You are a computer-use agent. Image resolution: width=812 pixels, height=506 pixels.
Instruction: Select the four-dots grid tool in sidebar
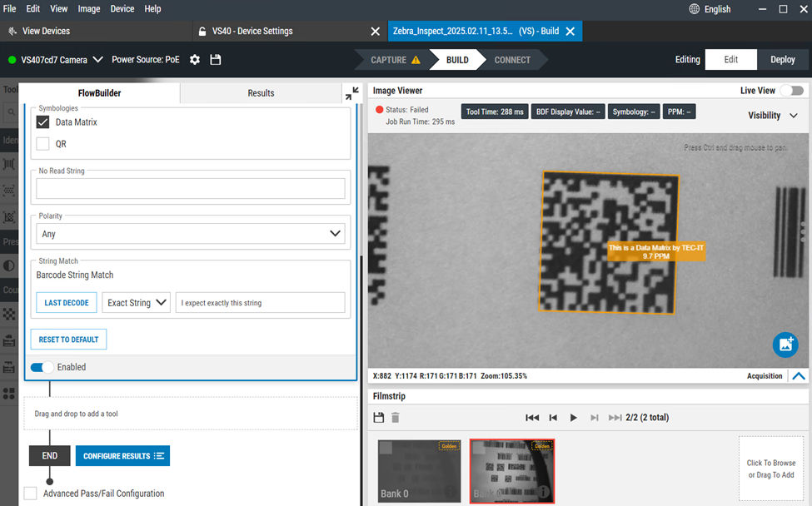click(x=9, y=394)
